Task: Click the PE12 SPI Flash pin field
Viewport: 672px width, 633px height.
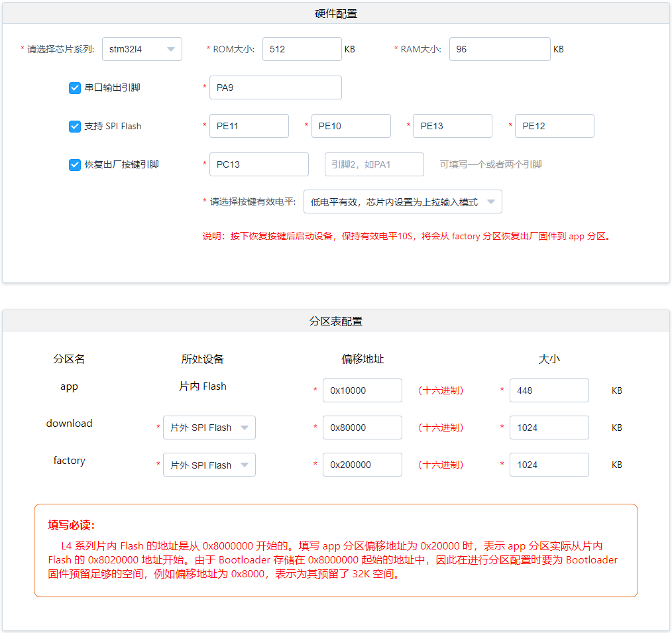Action: 554,126
